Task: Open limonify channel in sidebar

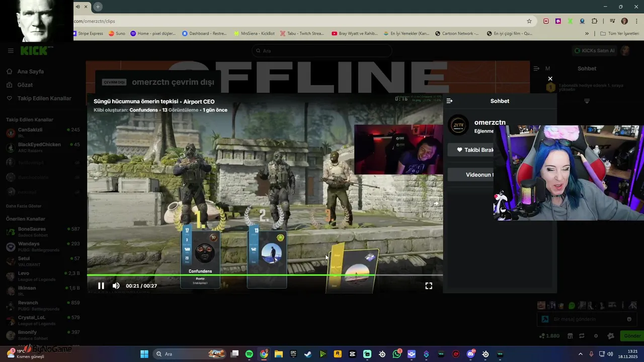Action: tap(43, 335)
